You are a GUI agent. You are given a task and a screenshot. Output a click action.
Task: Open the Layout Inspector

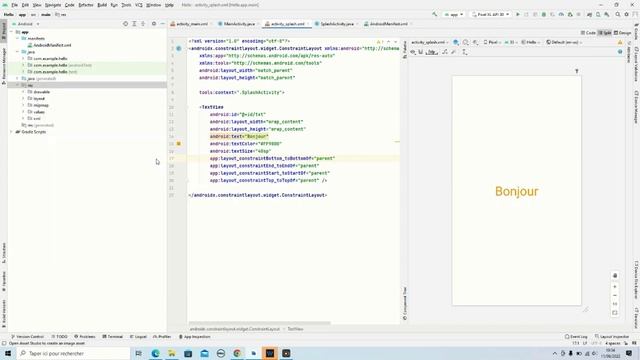pyautogui.click(x=612, y=337)
